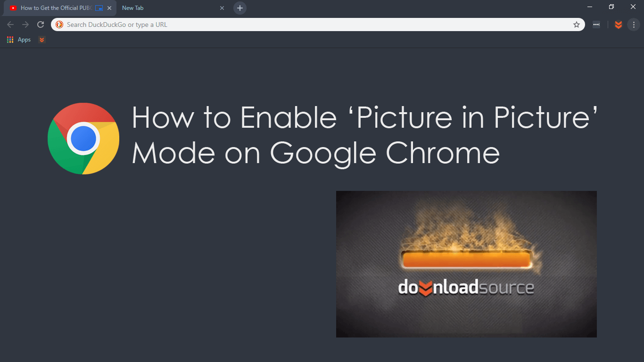Screen dimensions: 644x362
Task: Go back with the browser back arrow
Action: tap(10, 25)
